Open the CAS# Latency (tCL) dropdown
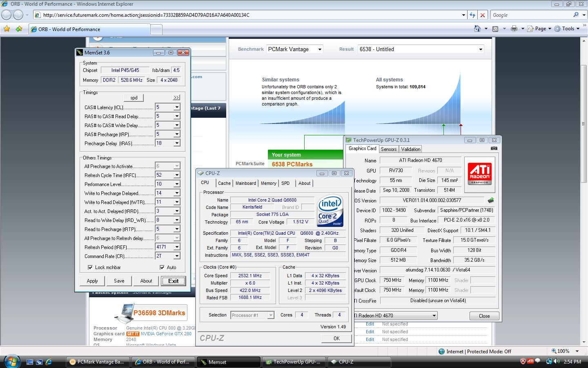Viewport: 588px width, 368px height. (x=177, y=107)
